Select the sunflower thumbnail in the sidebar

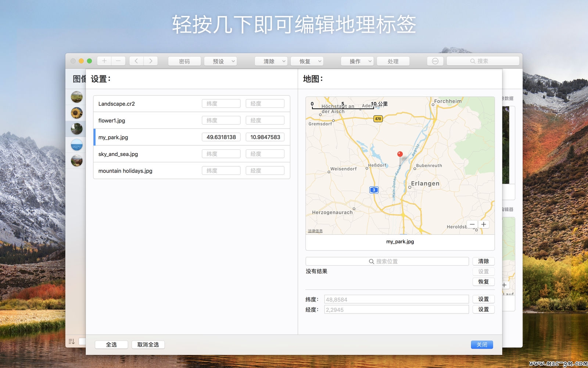coord(77,113)
